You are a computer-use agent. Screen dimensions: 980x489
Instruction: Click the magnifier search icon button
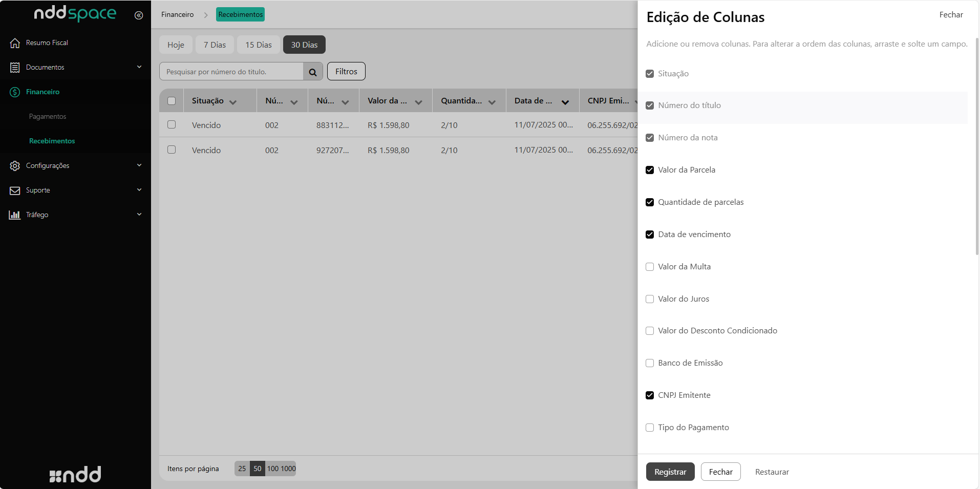pyautogui.click(x=313, y=72)
